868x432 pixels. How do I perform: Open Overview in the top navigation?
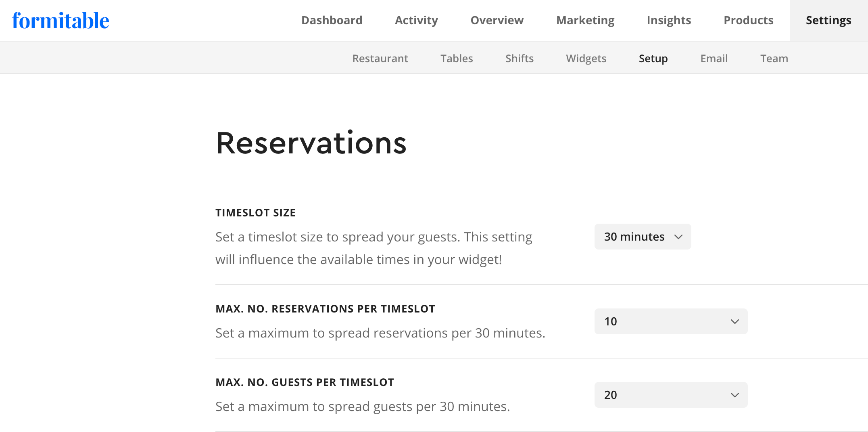tap(497, 21)
